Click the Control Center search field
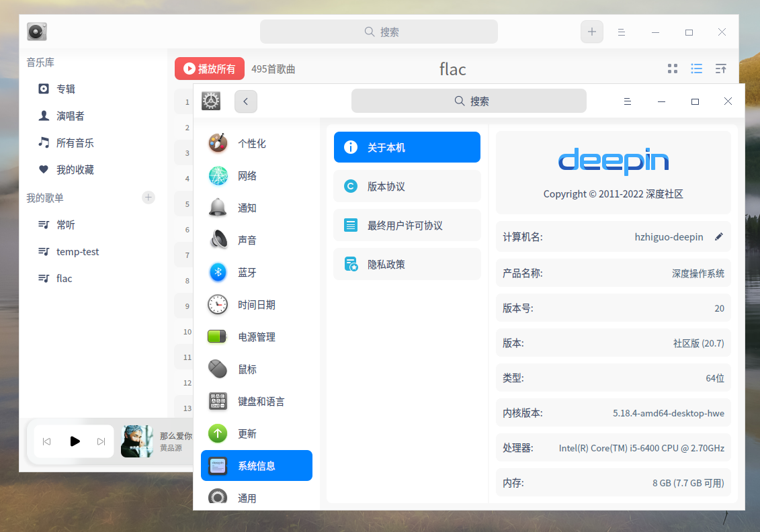The width and height of the screenshot is (760, 532). click(x=468, y=101)
